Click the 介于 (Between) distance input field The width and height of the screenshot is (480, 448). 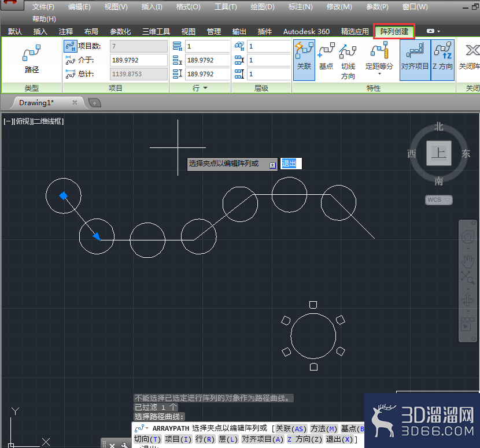[x=138, y=60]
